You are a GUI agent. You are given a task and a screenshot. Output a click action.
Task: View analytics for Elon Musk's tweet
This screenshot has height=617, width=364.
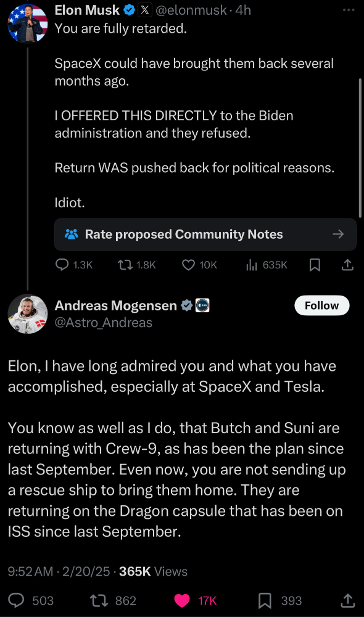pyautogui.click(x=267, y=265)
